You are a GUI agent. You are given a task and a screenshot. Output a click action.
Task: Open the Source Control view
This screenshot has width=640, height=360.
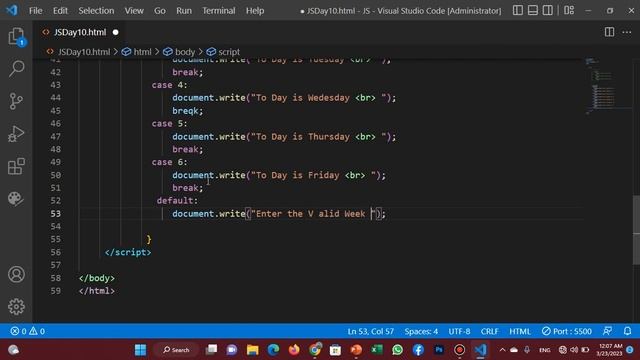(x=16, y=101)
